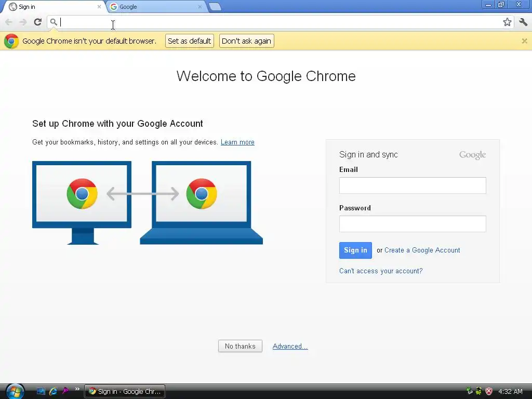
Task: Close the Google tab
Action: (x=200, y=6)
